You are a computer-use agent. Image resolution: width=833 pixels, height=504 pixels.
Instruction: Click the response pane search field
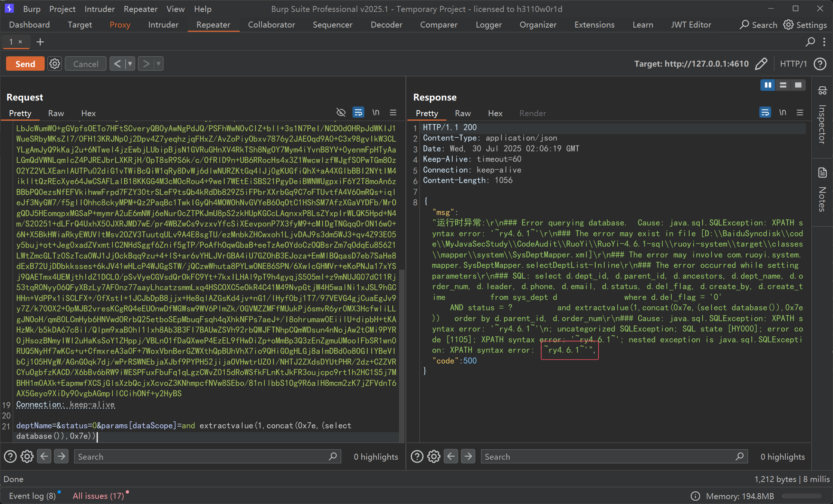click(x=614, y=456)
